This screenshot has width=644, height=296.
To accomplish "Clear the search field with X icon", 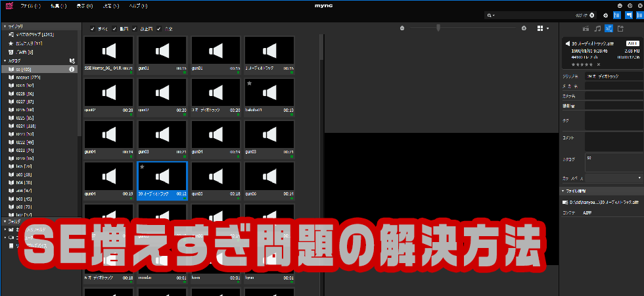I will (591, 15).
